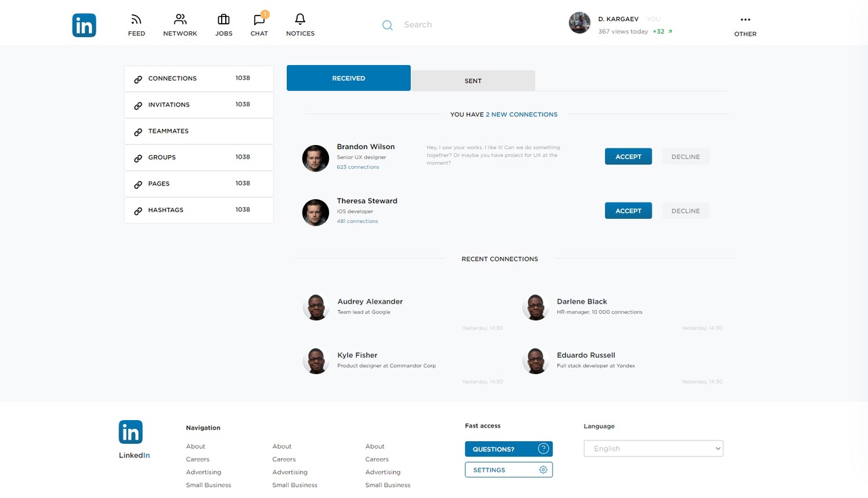Click 'Full stack developer at Yandex' text

pyautogui.click(x=596, y=366)
